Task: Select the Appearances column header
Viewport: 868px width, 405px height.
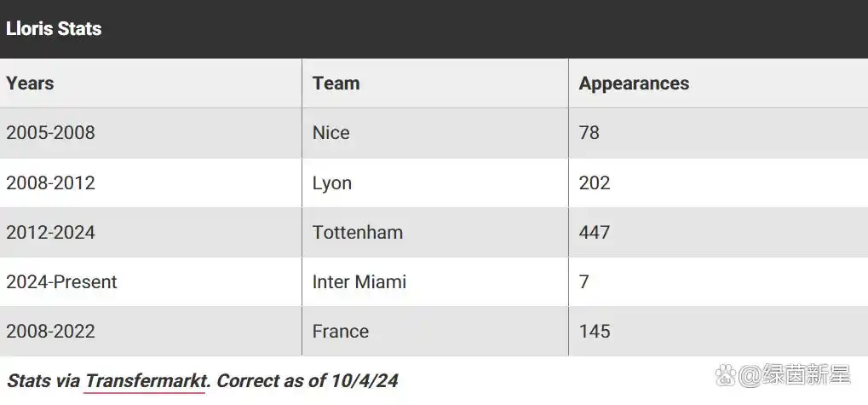Action: point(719,83)
